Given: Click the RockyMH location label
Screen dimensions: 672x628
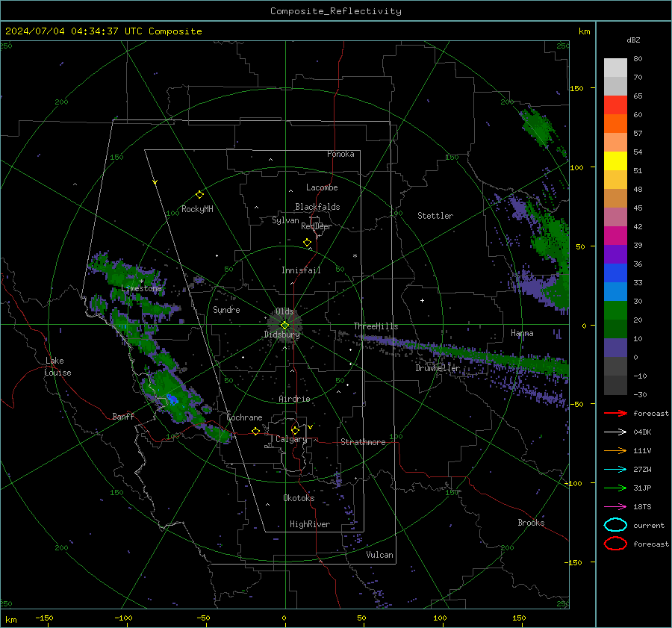Looking at the screenshot, I should click(x=197, y=209).
